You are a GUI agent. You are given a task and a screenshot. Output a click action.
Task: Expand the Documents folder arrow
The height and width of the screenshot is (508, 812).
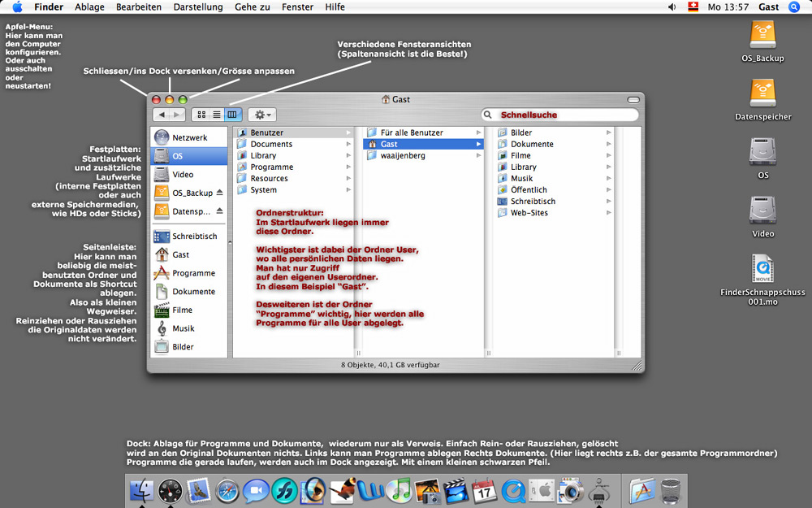pos(348,144)
